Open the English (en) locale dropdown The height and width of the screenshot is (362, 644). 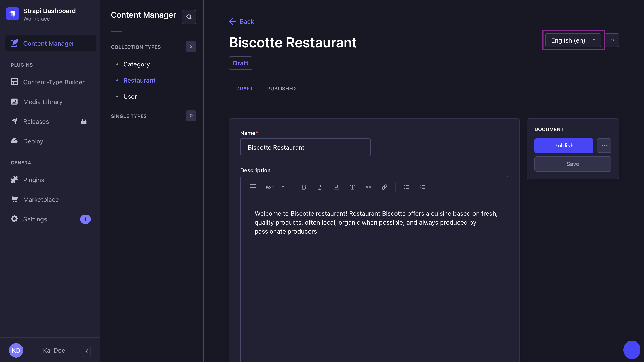(x=573, y=40)
